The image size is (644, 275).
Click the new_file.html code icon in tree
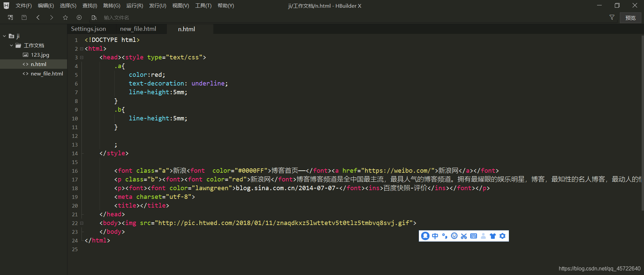pos(25,73)
